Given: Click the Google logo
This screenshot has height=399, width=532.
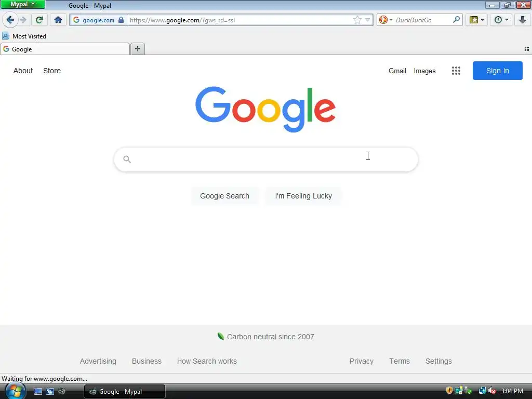Looking at the screenshot, I should tap(265, 109).
